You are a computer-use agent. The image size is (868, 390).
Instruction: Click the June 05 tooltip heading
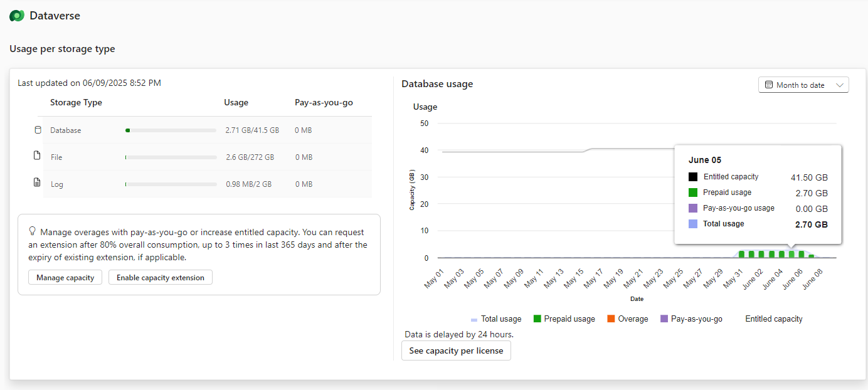705,160
